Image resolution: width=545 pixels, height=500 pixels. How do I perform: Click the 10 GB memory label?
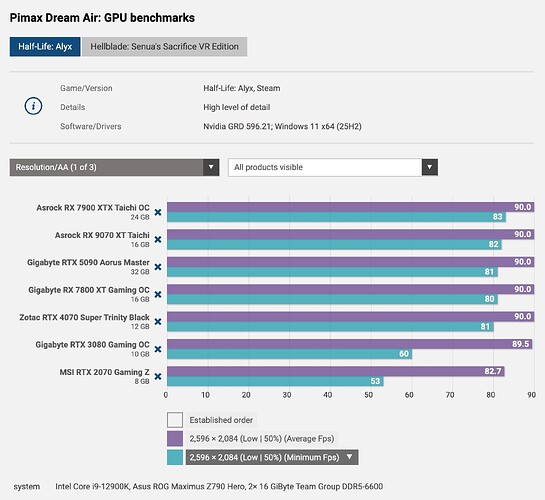[140, 354]
